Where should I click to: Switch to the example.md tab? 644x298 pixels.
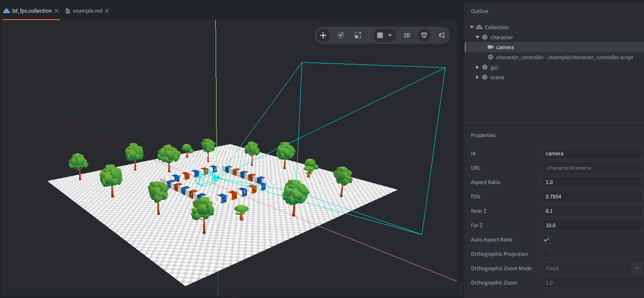click(x=87, y=11)
